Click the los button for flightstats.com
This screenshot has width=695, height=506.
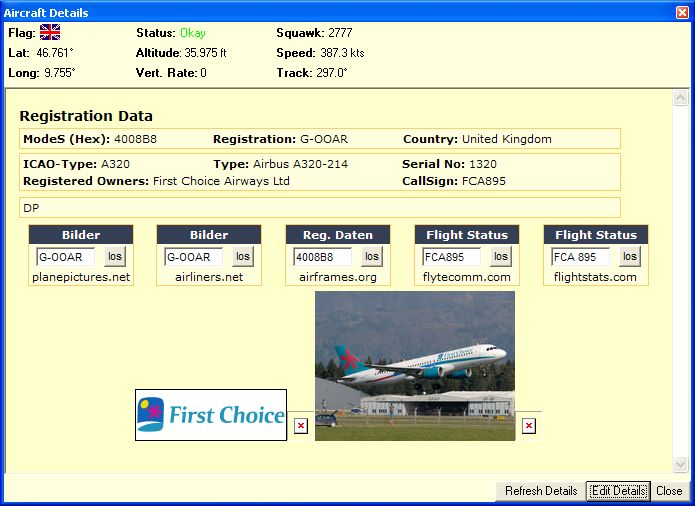click(630, 257)
